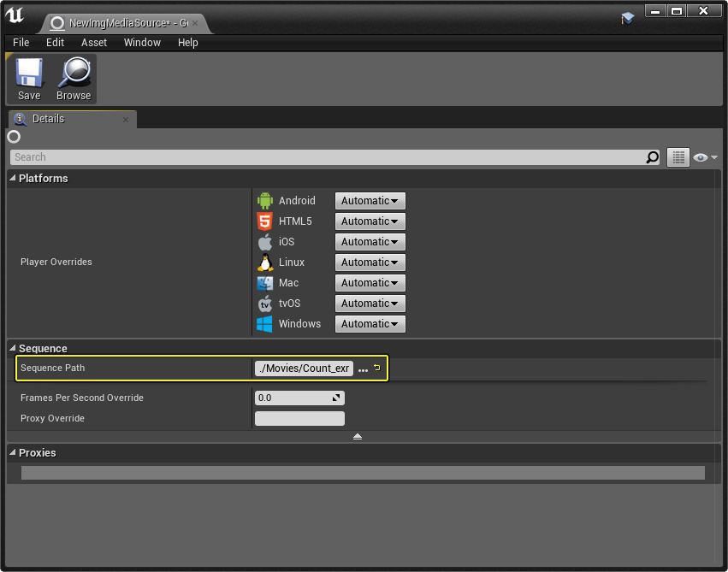The image size is (728, 572).
Task: Maximize the editor window
Action: tap(677, 10)
